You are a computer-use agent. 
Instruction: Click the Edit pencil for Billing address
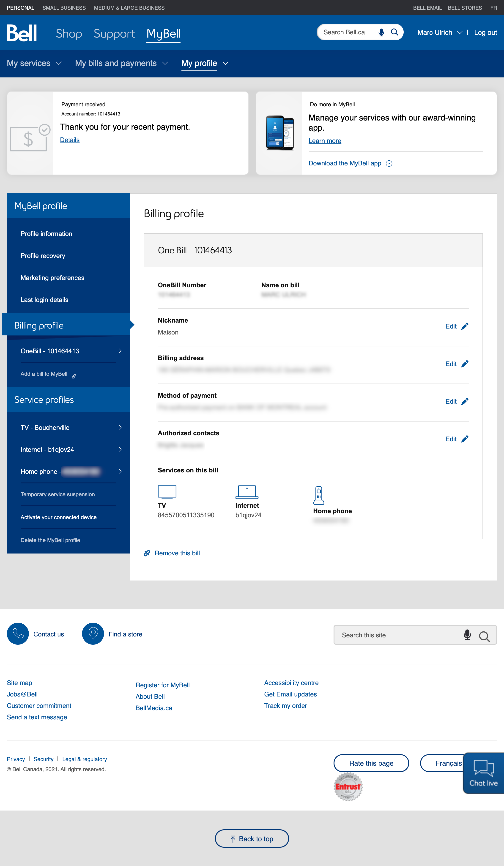(x=465, y=364)
